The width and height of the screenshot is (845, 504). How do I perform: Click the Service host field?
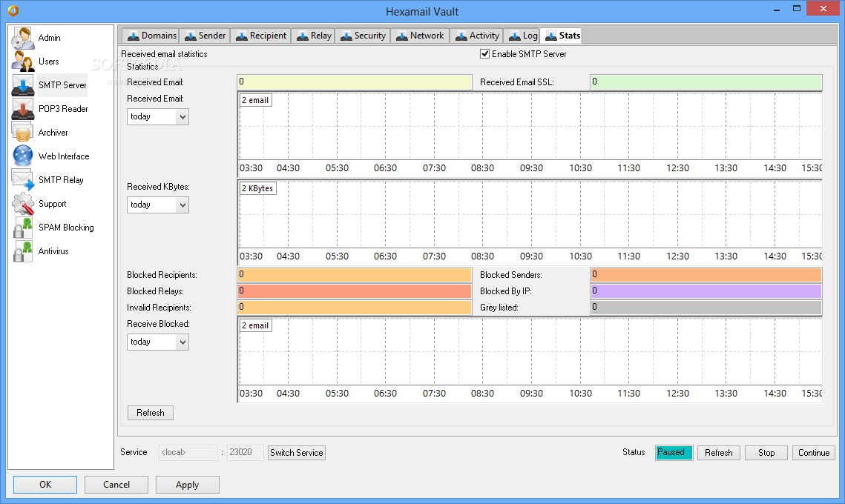188,453
